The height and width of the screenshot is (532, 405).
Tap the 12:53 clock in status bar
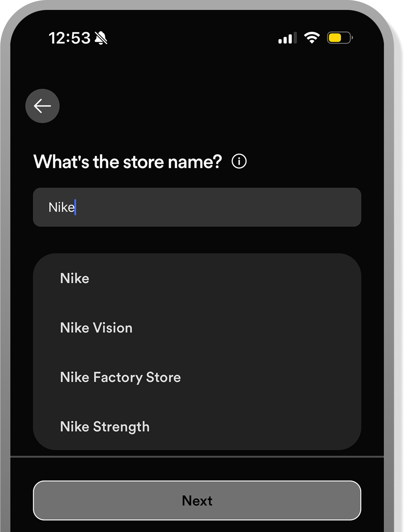coord(70,38)
